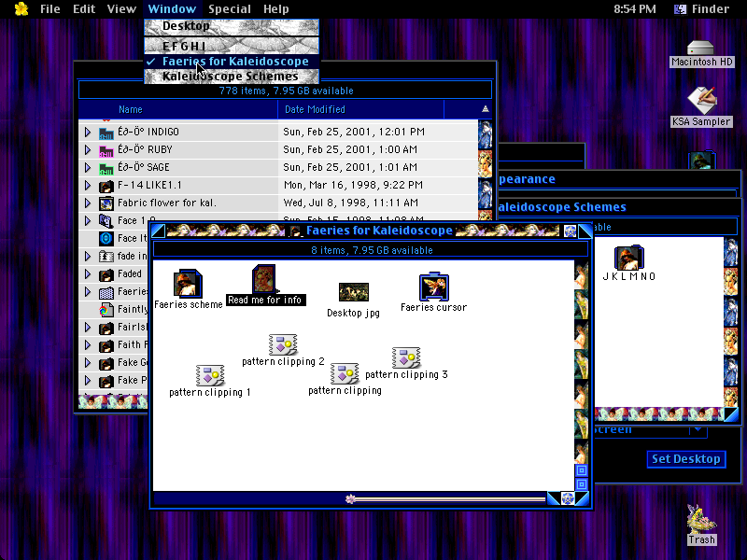
Task: Click the date 'Wed, Jul 8, 1998, 11:11 AM'
Action: point(351,203)
